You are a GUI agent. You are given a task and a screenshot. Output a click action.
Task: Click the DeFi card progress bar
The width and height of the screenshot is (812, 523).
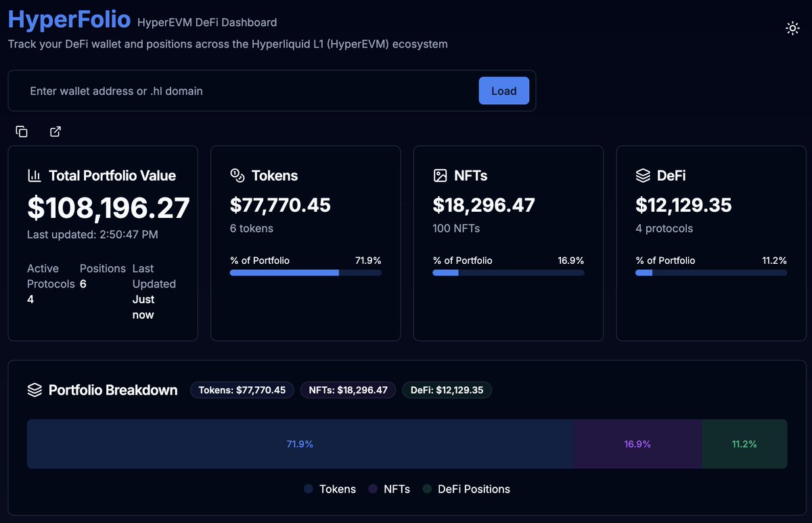click(x=711, y=273)
